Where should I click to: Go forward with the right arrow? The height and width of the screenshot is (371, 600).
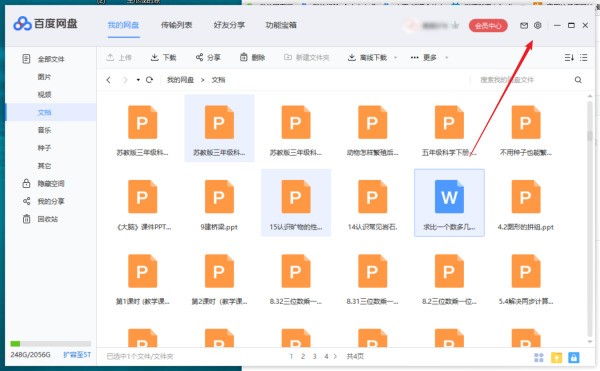[x=125, y=80]
